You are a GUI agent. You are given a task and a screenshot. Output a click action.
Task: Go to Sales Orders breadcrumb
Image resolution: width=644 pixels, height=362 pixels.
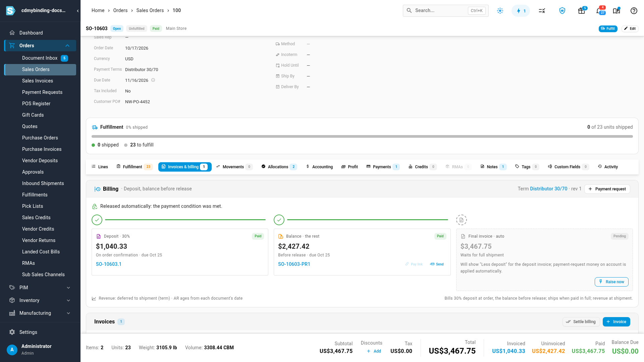click(x=150, y=10)
